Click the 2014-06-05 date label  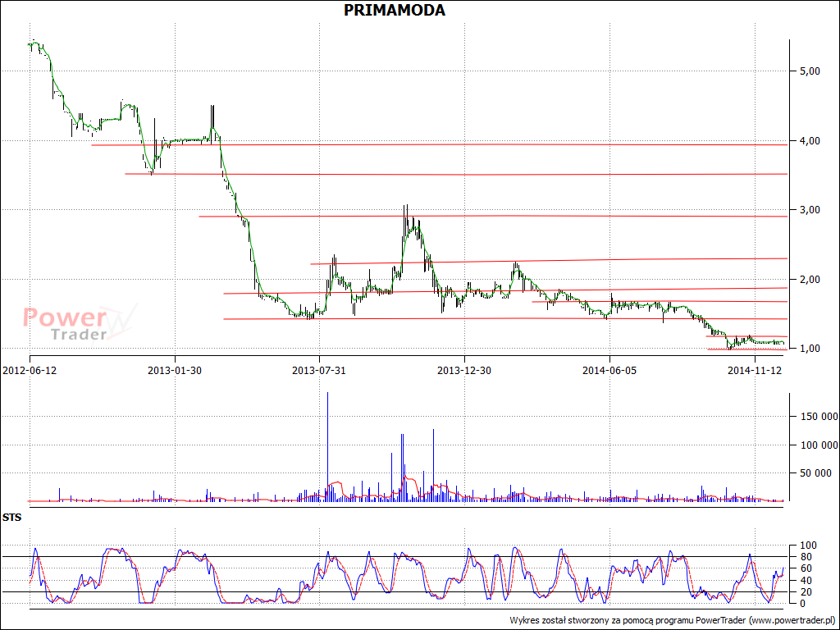click(x=609, y=370)
